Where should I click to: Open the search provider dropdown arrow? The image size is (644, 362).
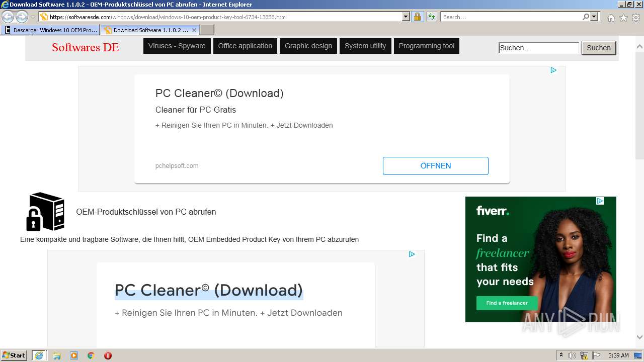pyautogui.click(x=594, y=17)
